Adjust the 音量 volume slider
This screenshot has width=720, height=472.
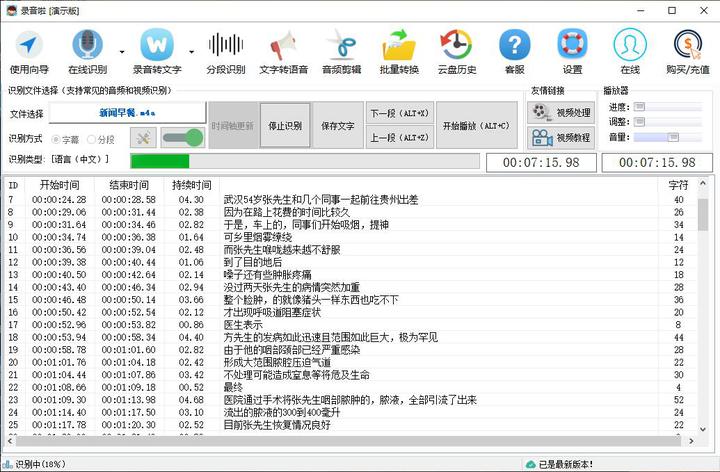pyautogui.click(x=668, y=137)
